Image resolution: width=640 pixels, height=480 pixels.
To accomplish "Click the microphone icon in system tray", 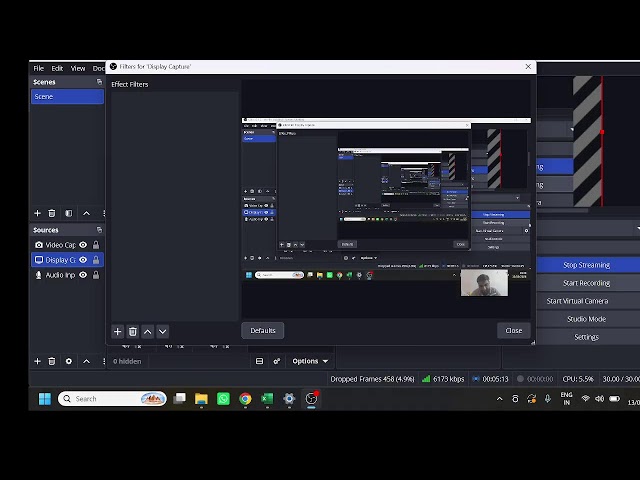I will click(x=548, y=399).
